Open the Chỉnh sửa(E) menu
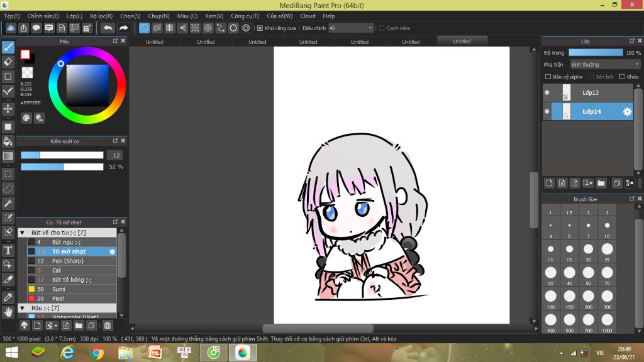644x362 pixels. 43,16
